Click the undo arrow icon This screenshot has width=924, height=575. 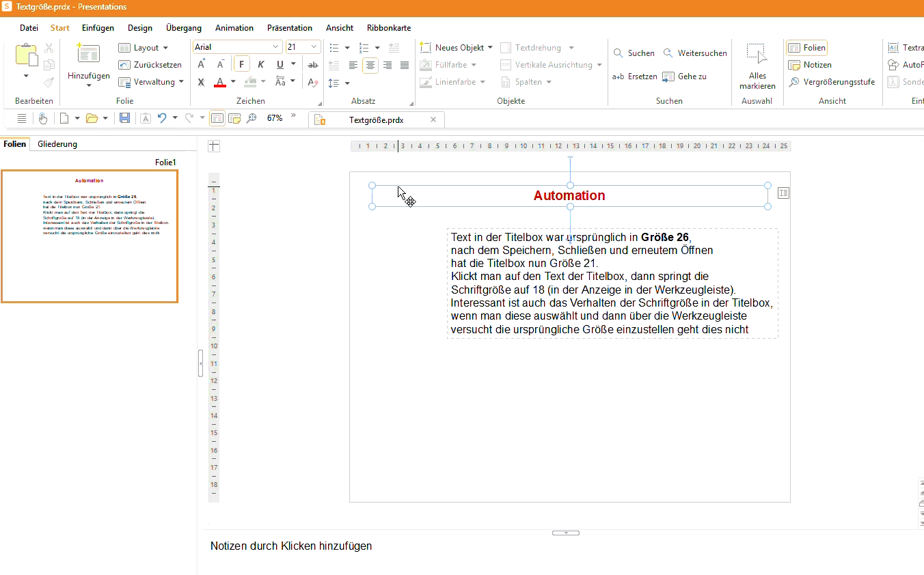point(162,118)
